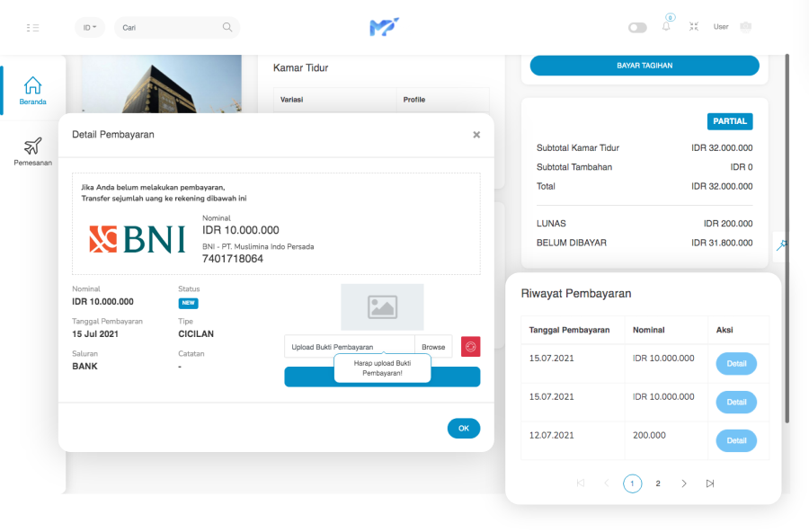Toggle the dark mode switch
This screenshot has height=532, width=809.
tap(637, 28)
